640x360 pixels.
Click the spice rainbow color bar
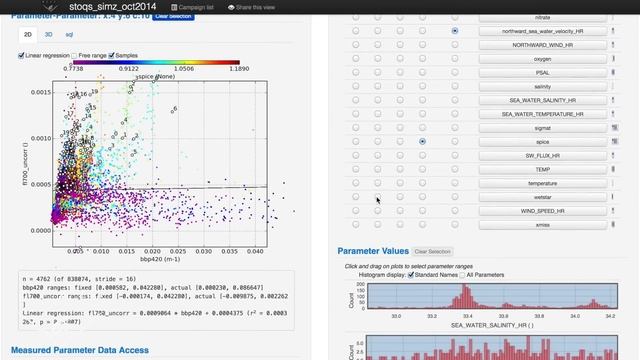pos(156,62)
